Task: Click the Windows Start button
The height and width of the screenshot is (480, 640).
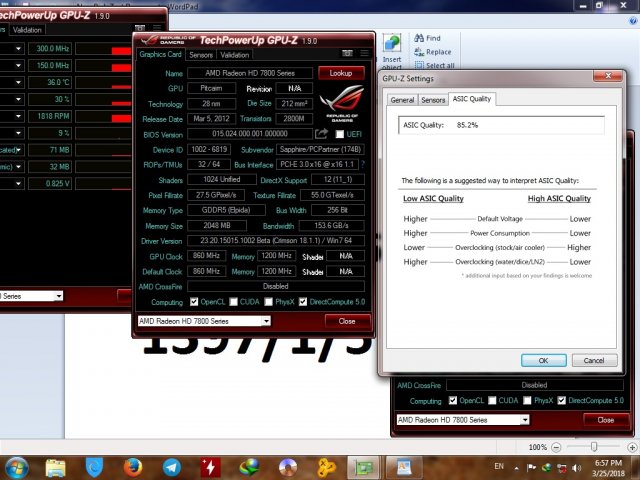Action: point(17,466)
